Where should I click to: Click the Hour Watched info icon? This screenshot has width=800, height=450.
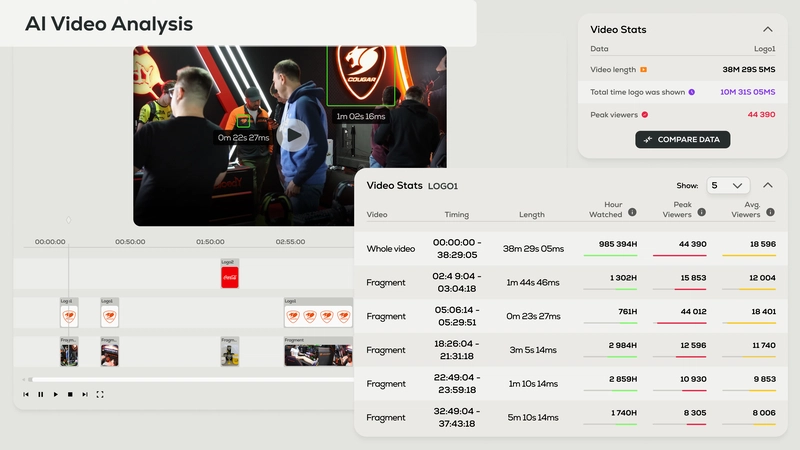pyautogui.click(x=632, y=212)
